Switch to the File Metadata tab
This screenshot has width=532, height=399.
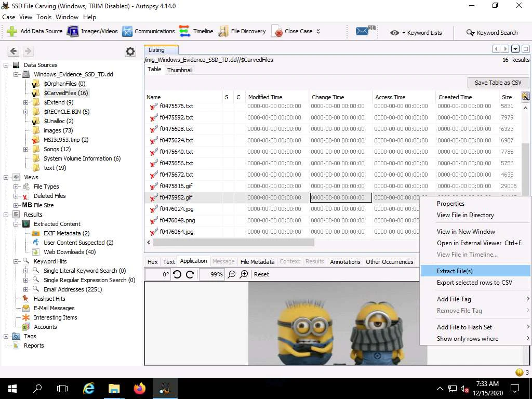[x=257, y=262]
